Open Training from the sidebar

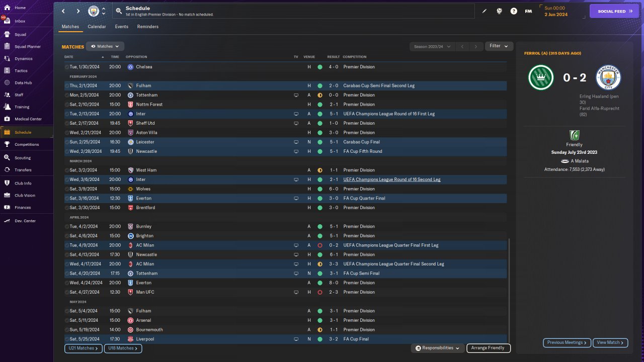(x=26, y=107)
